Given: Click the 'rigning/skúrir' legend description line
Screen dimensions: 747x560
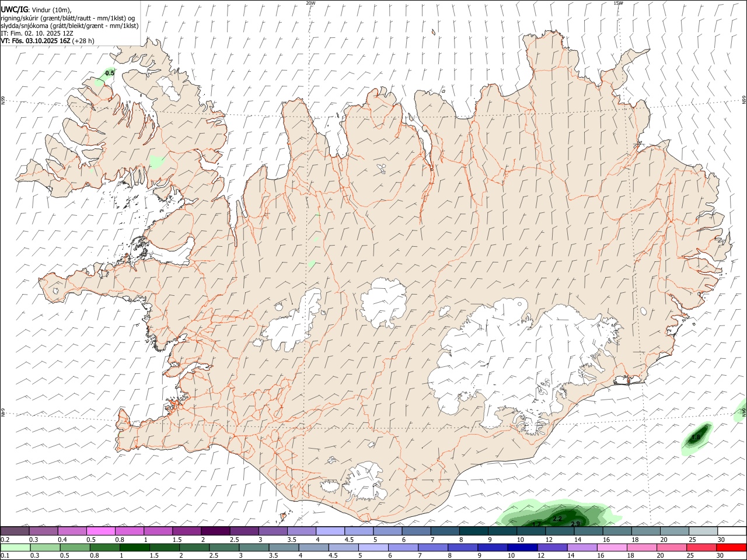Looking at the screenshot, I should (68, 18).
